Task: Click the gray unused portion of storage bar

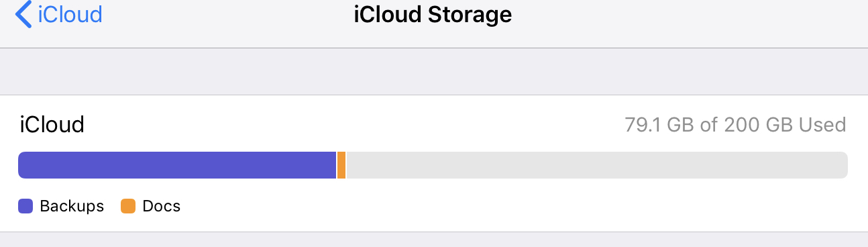Action: (x=597, y=165)
